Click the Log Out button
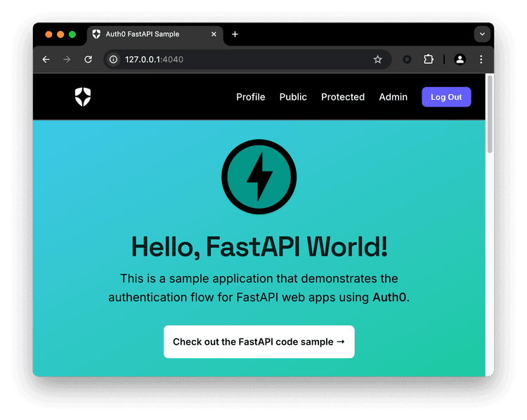Image resolution: width=527 pixels, height=420 pixels. [x=446, y=97]
